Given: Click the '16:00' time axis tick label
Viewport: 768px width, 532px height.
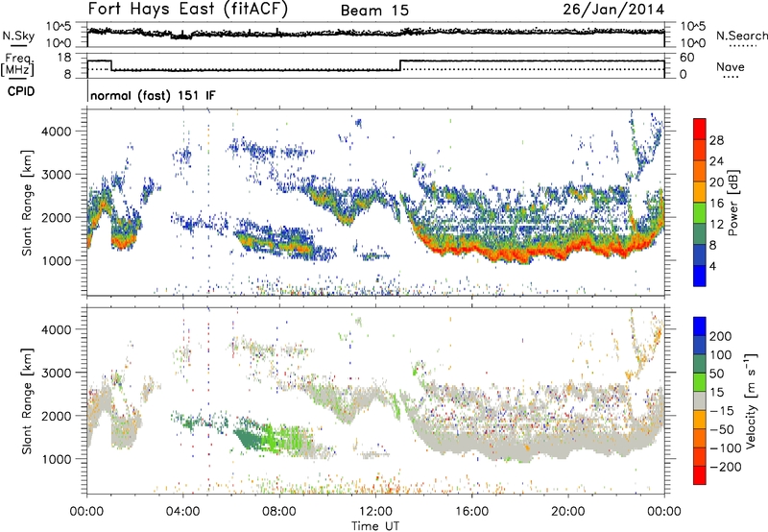Looking at the screenshot, I should [471, 512].
